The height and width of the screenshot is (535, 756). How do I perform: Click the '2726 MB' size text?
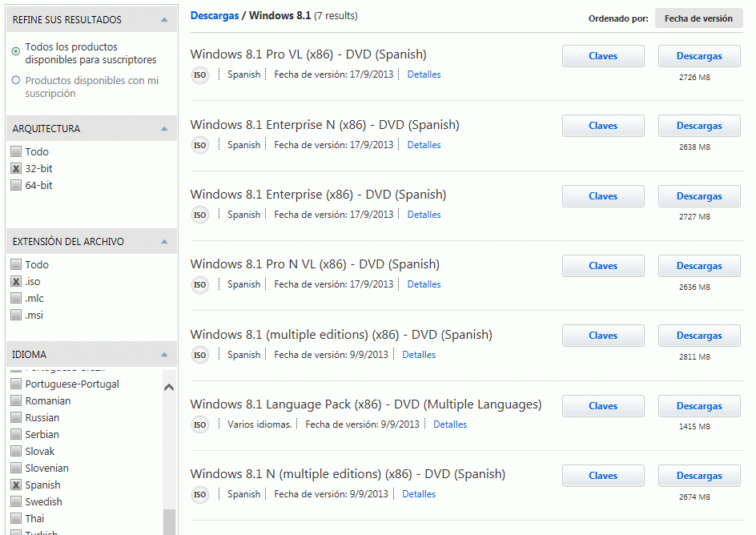694,78
